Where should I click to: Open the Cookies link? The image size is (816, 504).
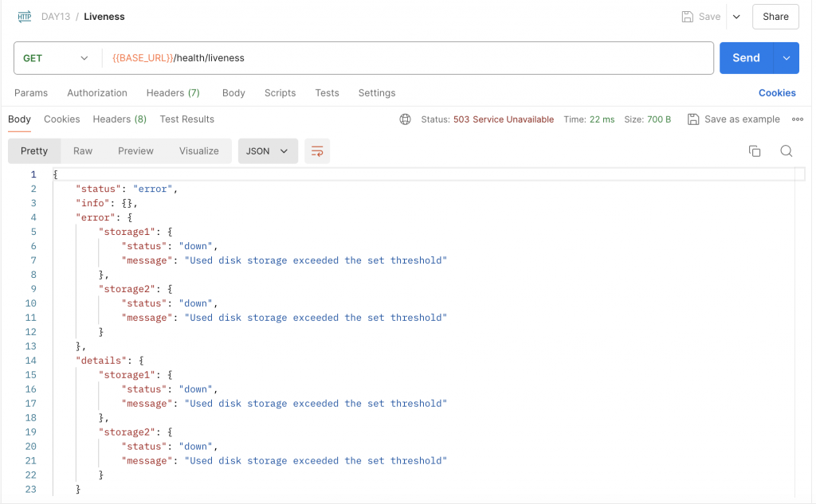click(x=777, y=92)
